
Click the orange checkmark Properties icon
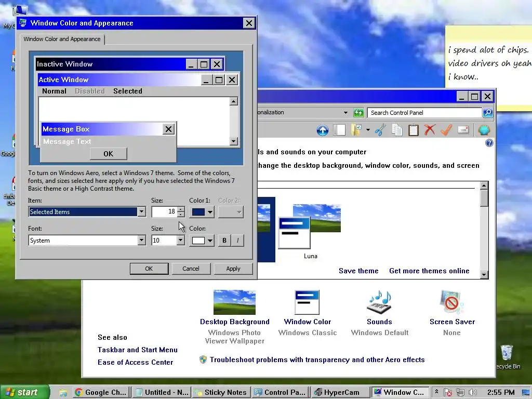(446, 129)
